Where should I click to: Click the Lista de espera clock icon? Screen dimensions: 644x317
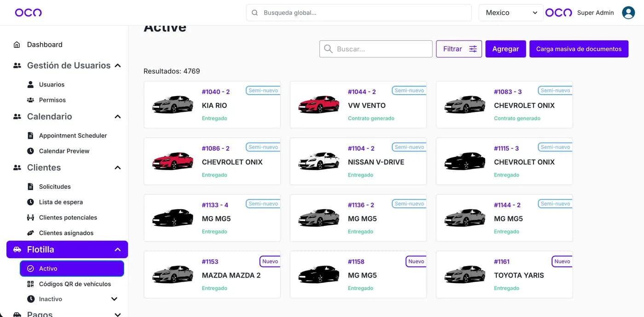click(30, 202)
